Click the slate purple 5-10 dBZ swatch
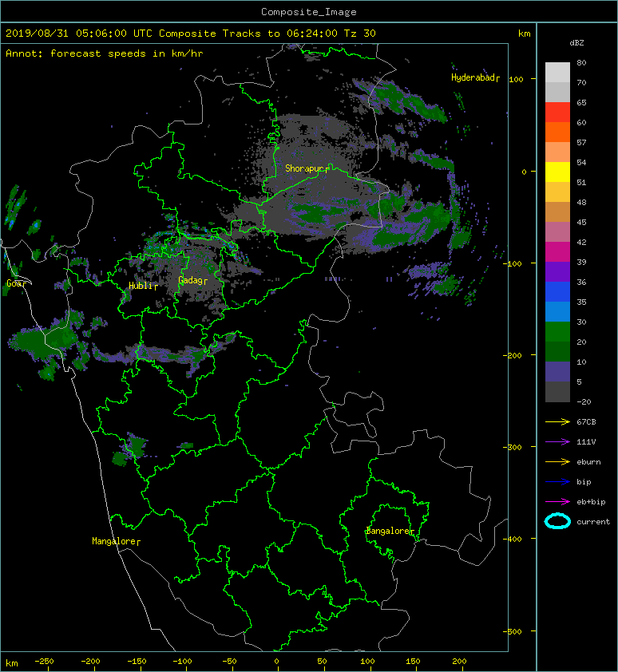Viewport: 618px width, 672px height. tap(557, 372)
